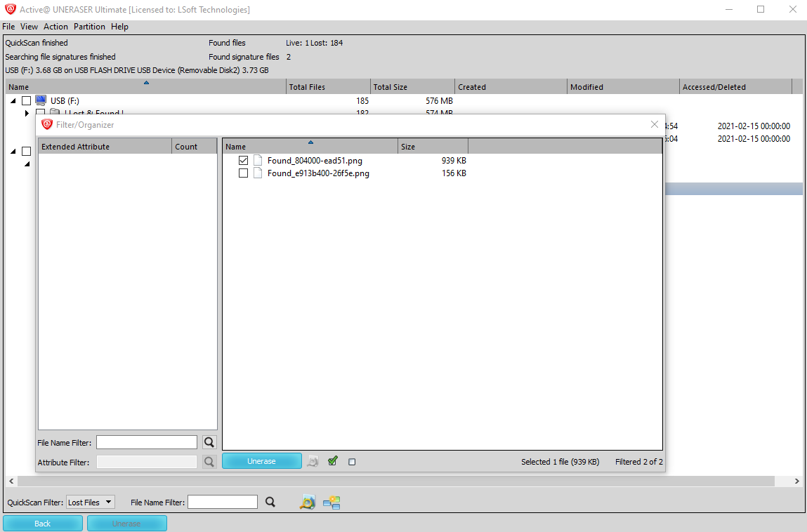Expand the Lost & Found folder arrow

pyautogui.click(x=27, y=113)
